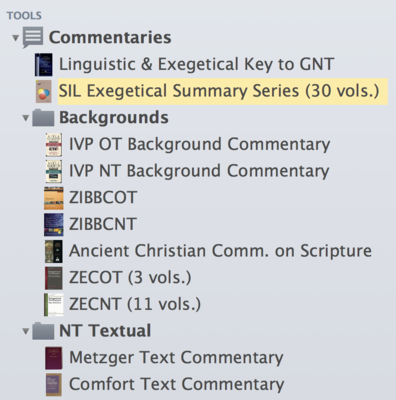Click the ZIBBCOT book cover icon

53,198
